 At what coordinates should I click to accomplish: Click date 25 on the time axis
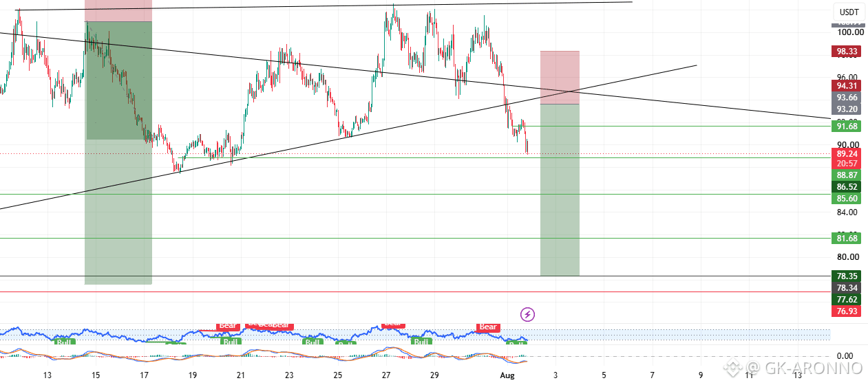(x=338, y=375)
